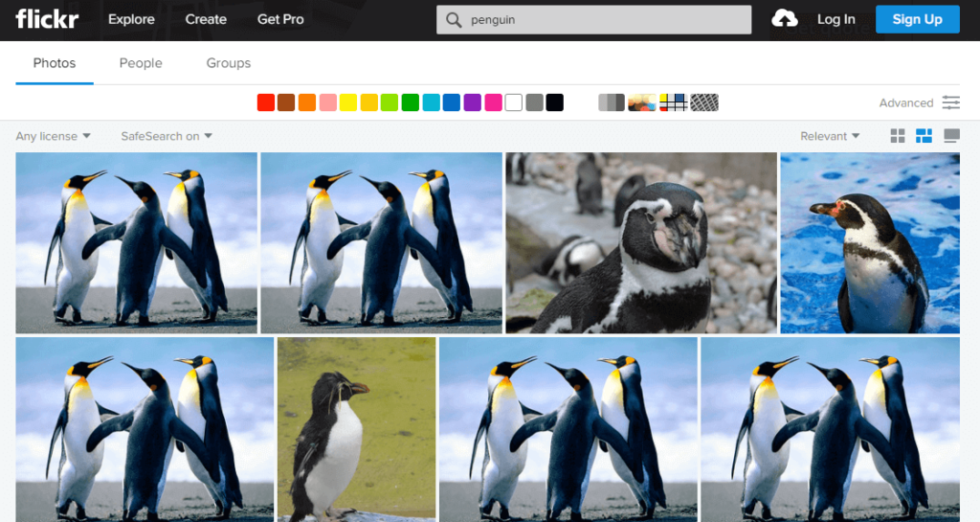Screen dimensions: 980x522
Task: Filter by black and white style
Action: click(x=612, y=102)
